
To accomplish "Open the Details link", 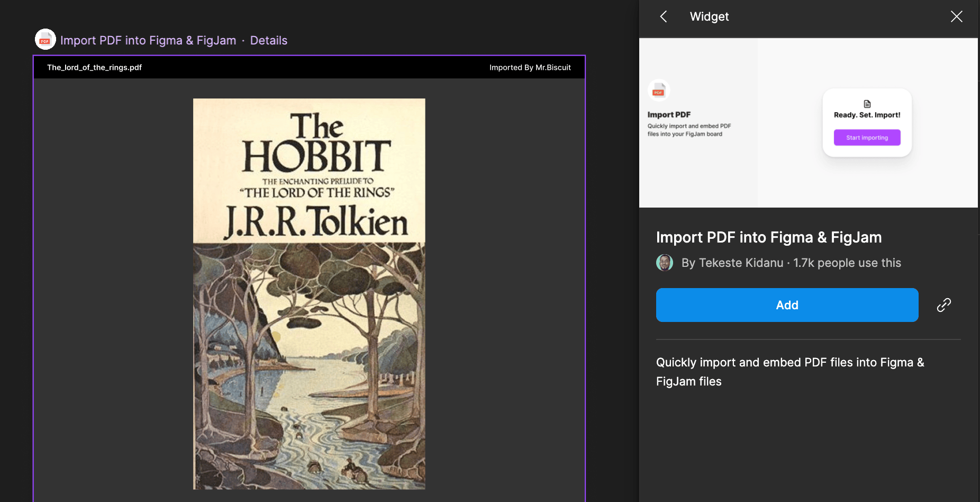I will tap(269, 40).
